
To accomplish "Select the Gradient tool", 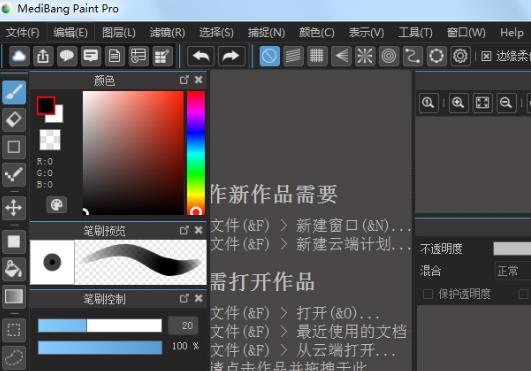I will tap(14, 297).
